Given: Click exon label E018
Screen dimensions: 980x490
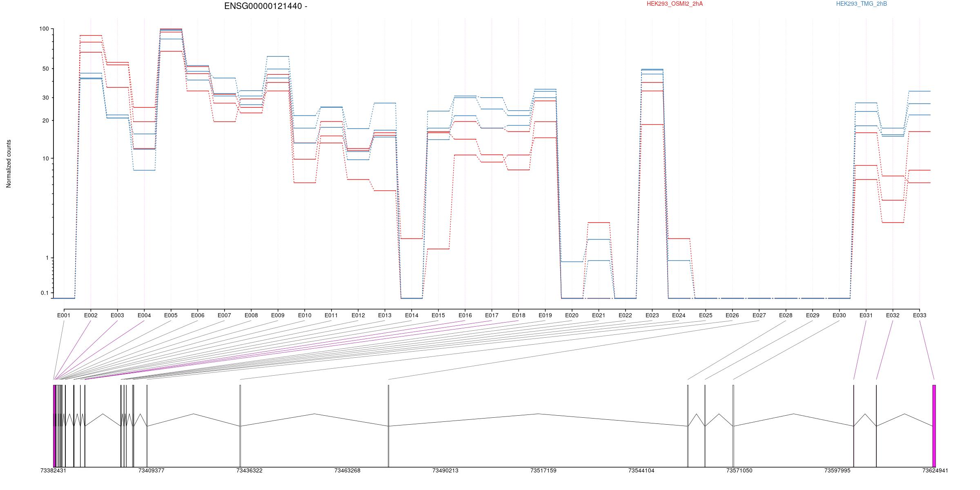Looking at the screenshot, I should click(x=519, y=315).
